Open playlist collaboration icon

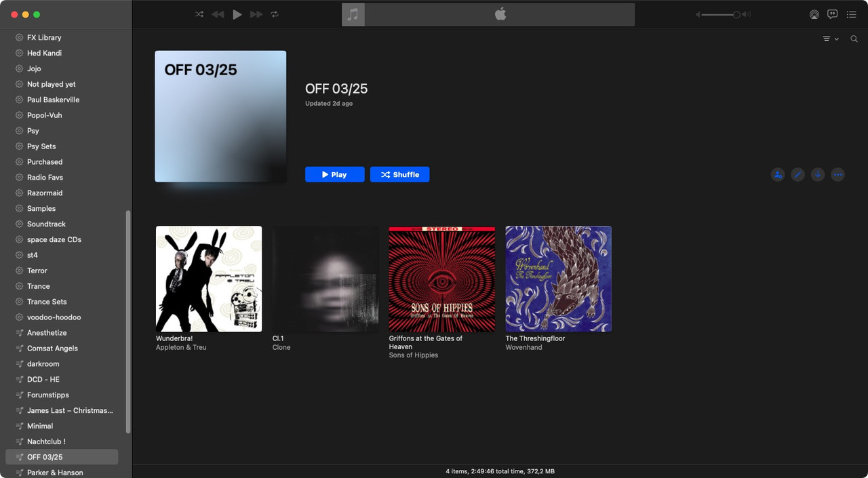point(778,174)
